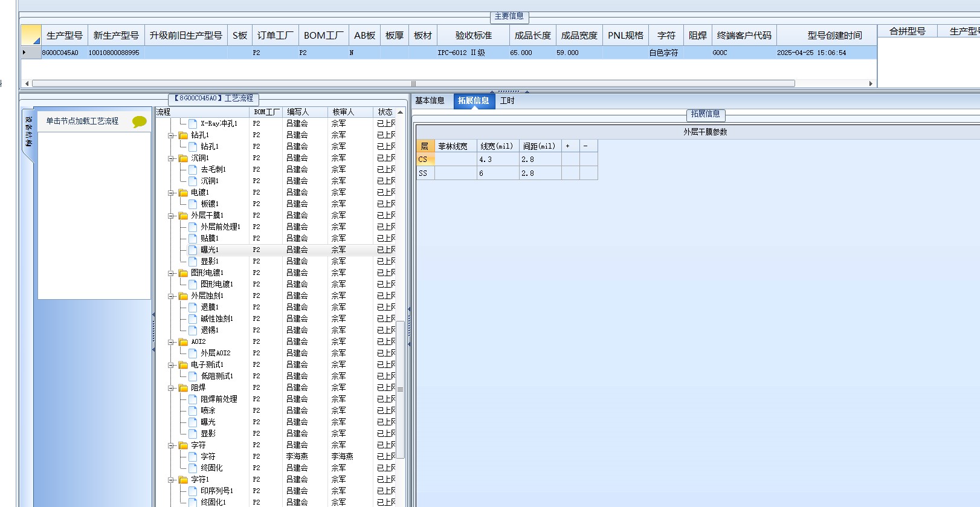Collapse the 外层干膜1 tree node
Image resolution: width=980 pixels, height=507 pixels.
[x=171, y=216]
